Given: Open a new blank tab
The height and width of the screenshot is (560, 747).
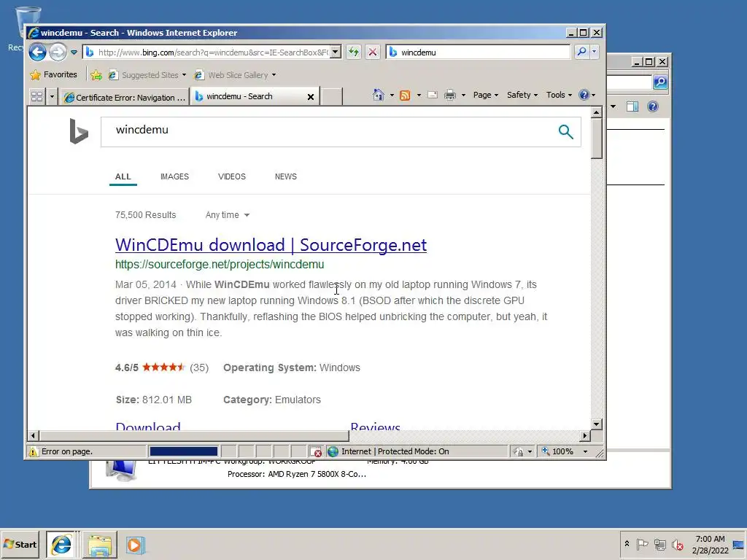Looking at the screenshot, I should point(332,97).
